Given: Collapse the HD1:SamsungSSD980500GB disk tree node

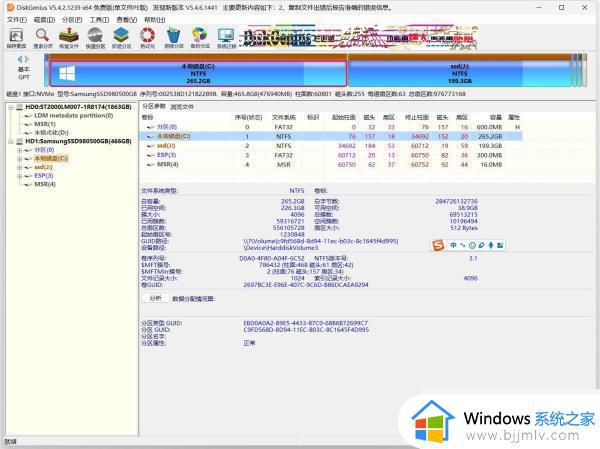Looking at the screenshot, I should (x=11, y=141).
